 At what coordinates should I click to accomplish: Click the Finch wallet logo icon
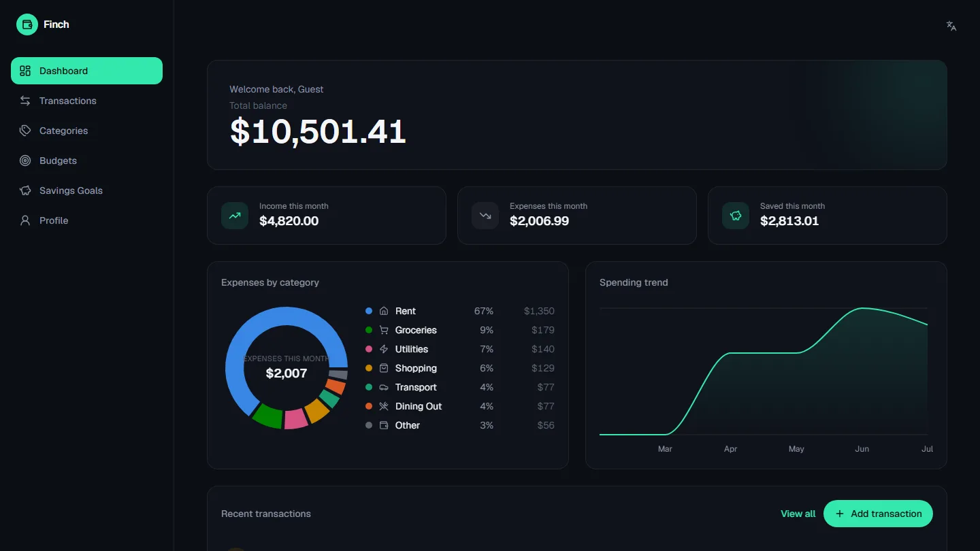[27, 24]
